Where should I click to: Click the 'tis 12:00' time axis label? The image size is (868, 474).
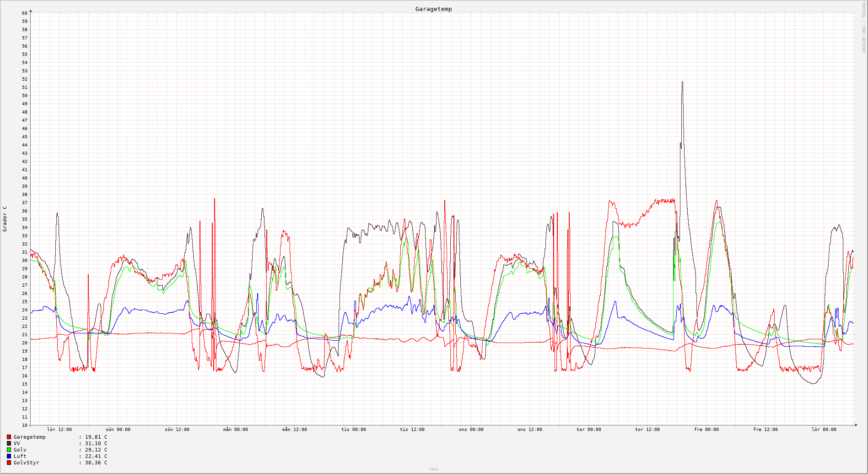(x=412, y=430)
